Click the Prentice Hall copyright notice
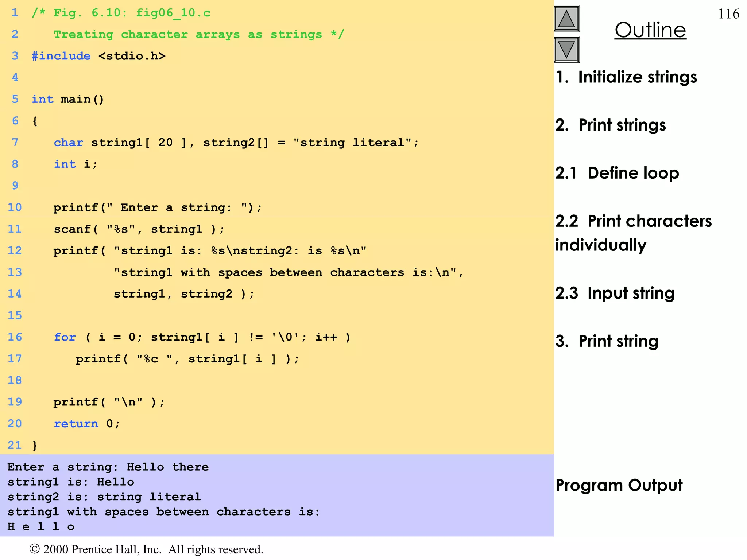This screenshot has width=747, height=560. pos(146,549)
